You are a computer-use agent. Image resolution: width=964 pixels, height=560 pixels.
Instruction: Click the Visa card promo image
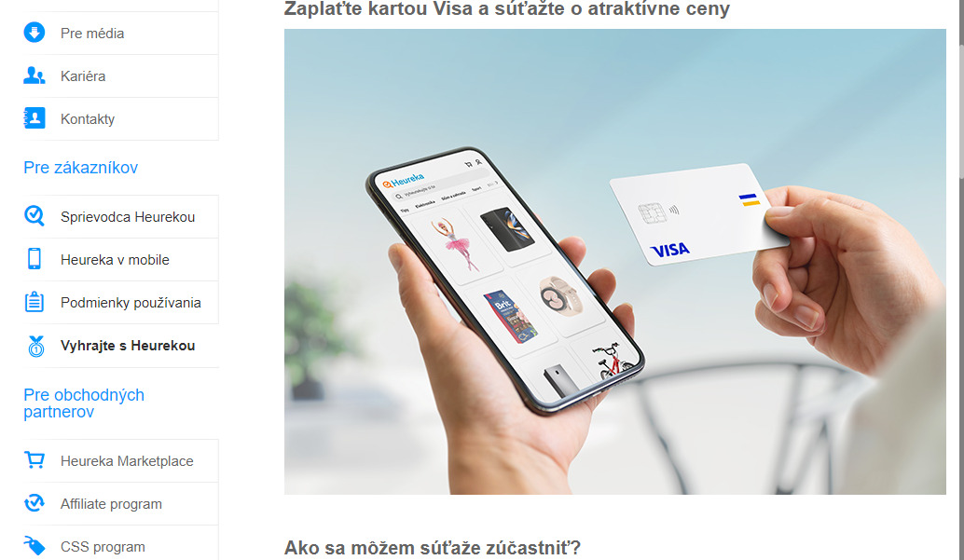click(x=614, y=262)
